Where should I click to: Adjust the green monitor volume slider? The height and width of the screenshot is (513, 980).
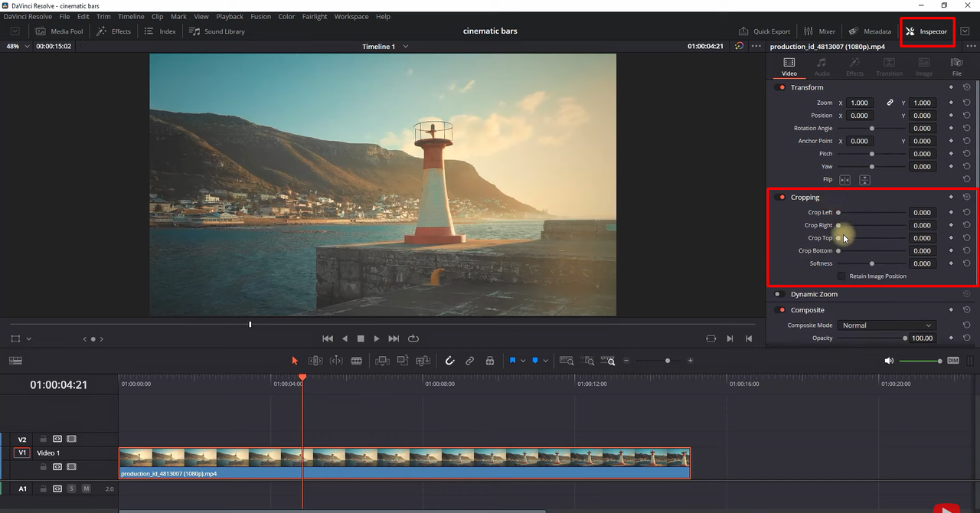(921, 361)
